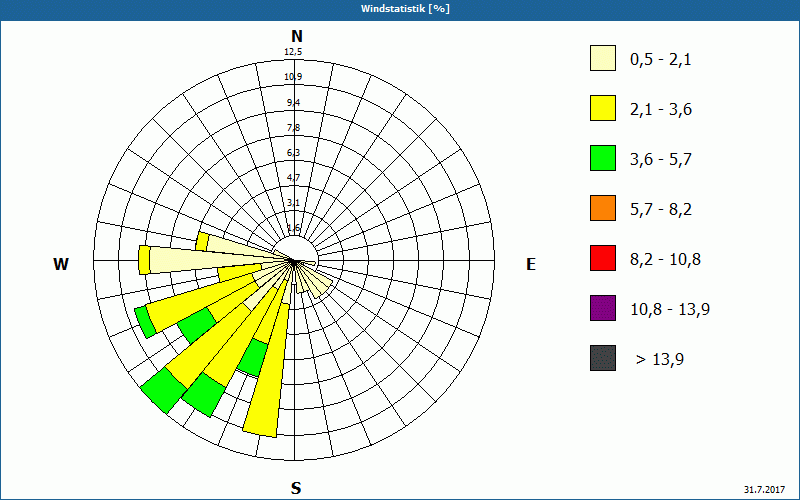Click the 3,1 radial axis label
Screen dimensions: 800x500
pos(293,203)
